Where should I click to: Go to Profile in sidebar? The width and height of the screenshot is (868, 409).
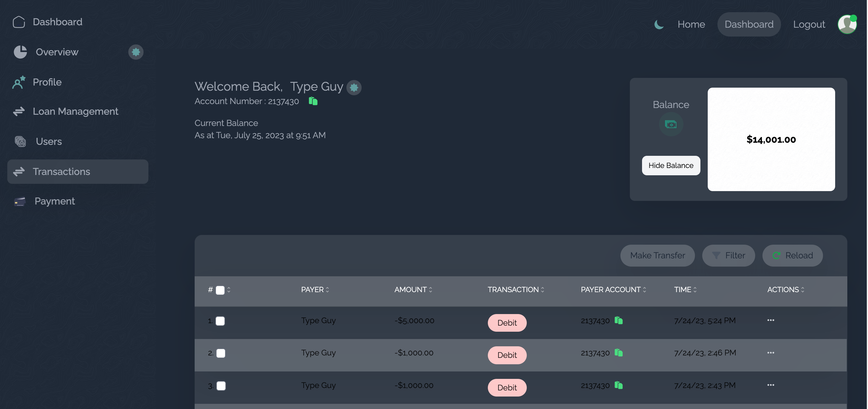(47, 82)
